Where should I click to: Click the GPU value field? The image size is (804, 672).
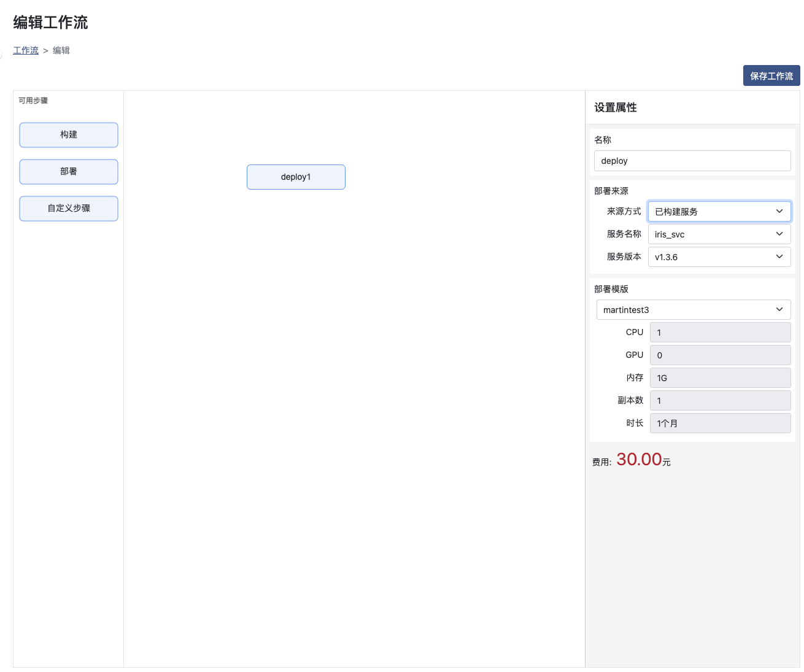tap(719, 355)
